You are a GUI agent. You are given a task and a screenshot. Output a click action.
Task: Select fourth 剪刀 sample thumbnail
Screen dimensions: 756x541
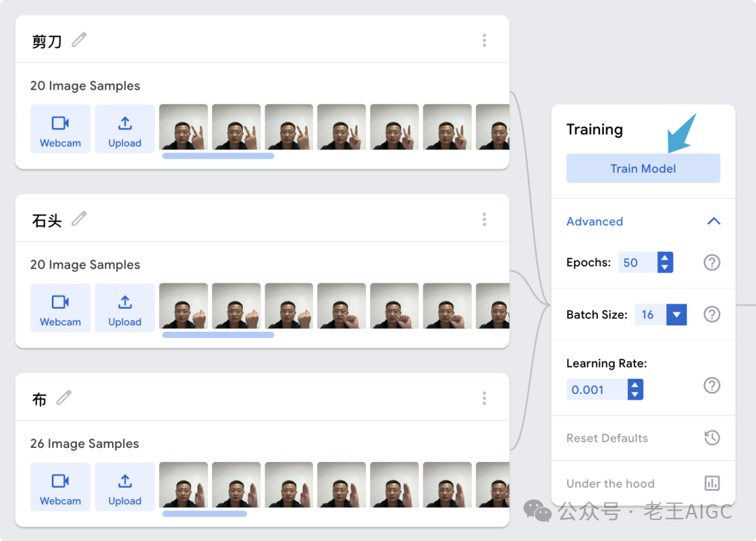pyautogui.click(x=342, y=127)
